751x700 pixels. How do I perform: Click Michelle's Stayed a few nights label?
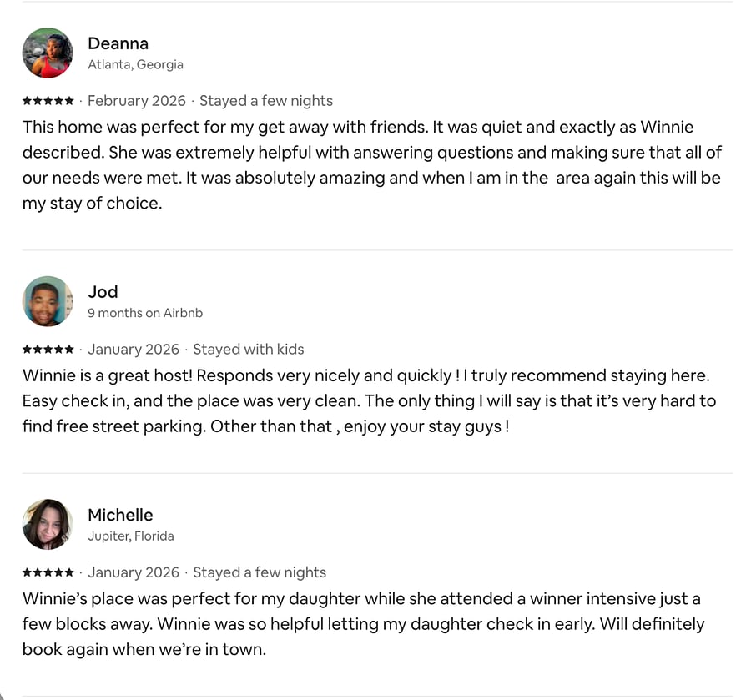[x=260, y=572]
